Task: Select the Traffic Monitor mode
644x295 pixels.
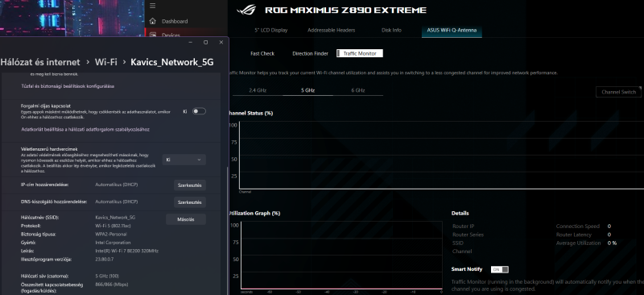Action: click(360, 53)
